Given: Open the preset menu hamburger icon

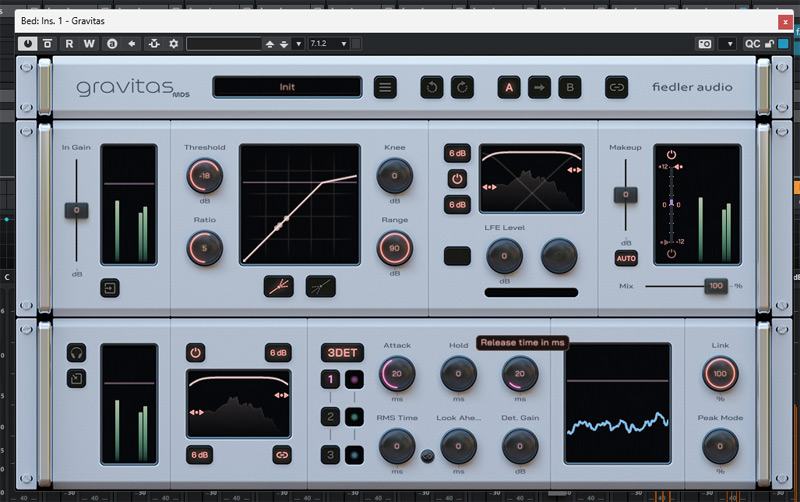Looking at the screenshot, I should point(385,88).
